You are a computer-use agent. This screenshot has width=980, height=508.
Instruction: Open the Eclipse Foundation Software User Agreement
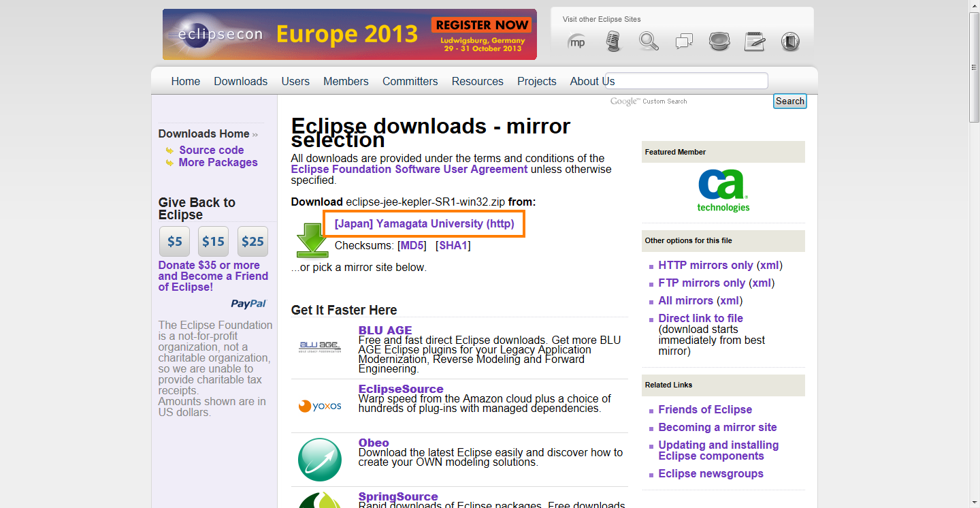click(410, 169)
